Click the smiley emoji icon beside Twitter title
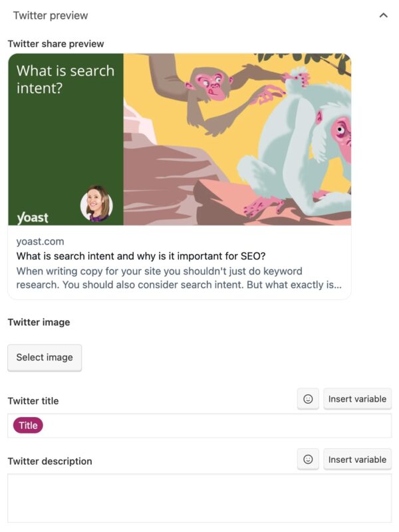Screen dimensions: 399x532 (x=307, y=398)
